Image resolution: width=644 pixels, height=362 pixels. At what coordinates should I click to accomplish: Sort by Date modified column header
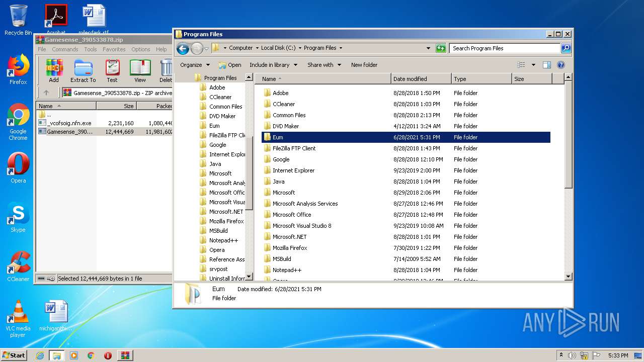click(x=421, y=79)
